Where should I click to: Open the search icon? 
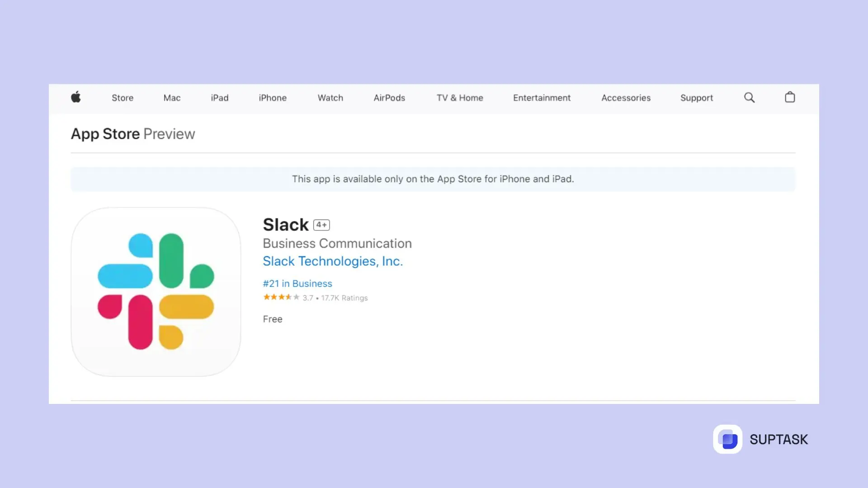click(x=750, y=98)
